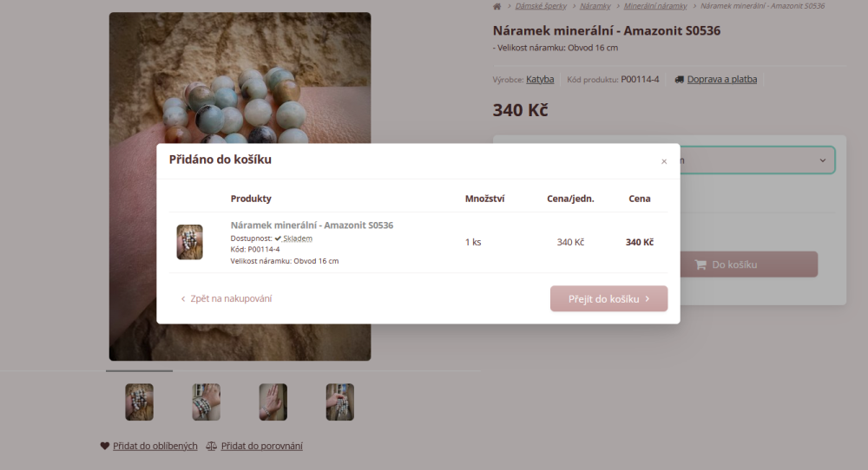Select the third thumbnail showing open hand
The width and height of the screenshot is (868, 470).
273,402
